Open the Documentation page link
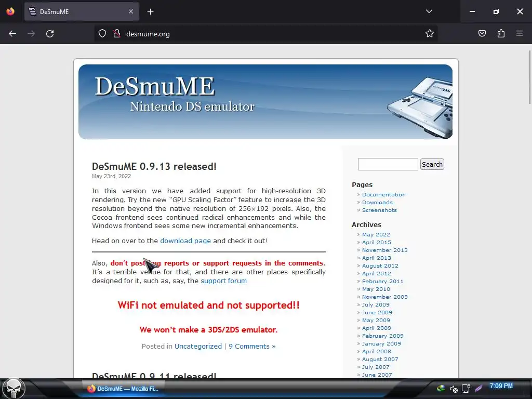The height and width of the screenshot is (399, 532). pos(384,194)
